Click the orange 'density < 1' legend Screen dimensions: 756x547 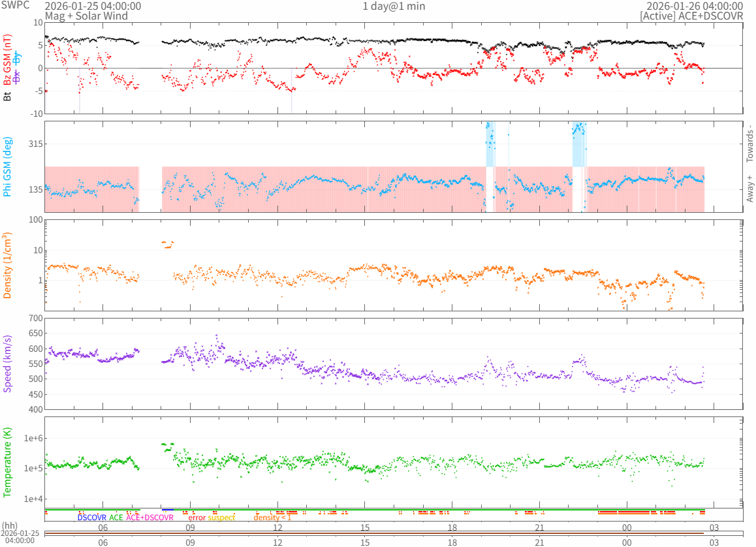tap(272, 518)
